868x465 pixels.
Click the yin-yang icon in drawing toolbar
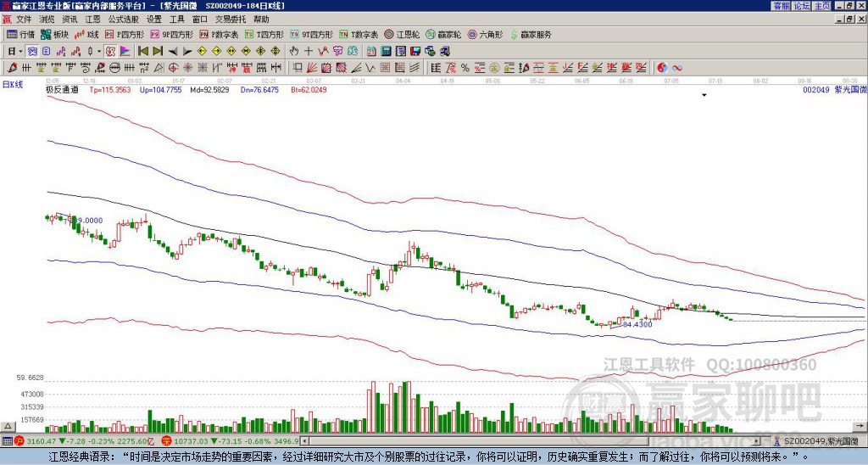[662, 68]
